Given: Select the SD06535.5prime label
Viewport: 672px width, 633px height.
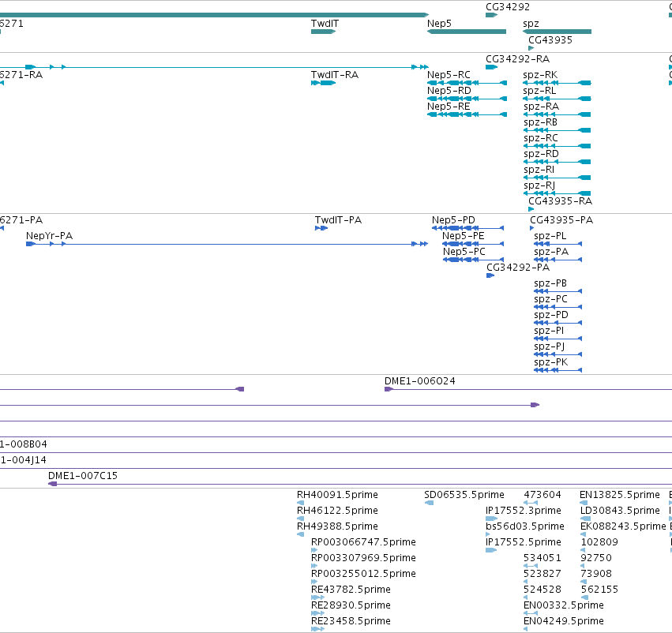Looking at the screenshot, I should (x=464, y=495).
